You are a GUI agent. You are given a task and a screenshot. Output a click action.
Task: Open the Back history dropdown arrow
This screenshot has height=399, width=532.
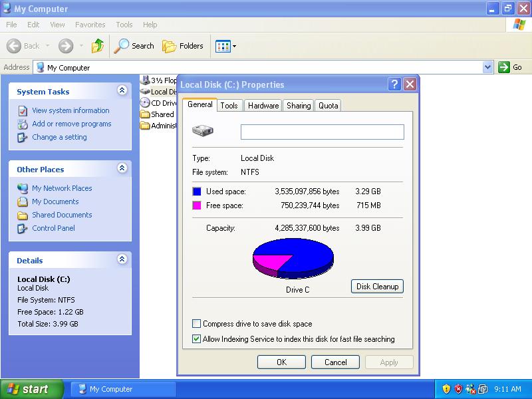point(48,46)
